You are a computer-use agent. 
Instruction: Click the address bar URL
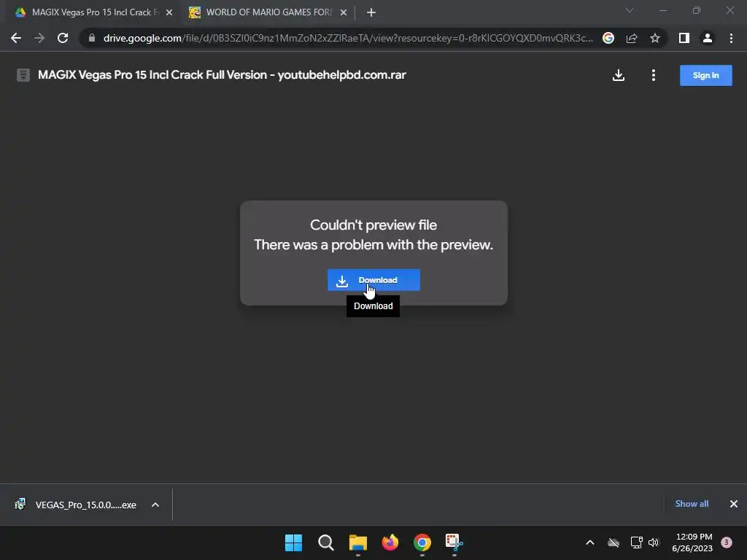pos(348,38)
